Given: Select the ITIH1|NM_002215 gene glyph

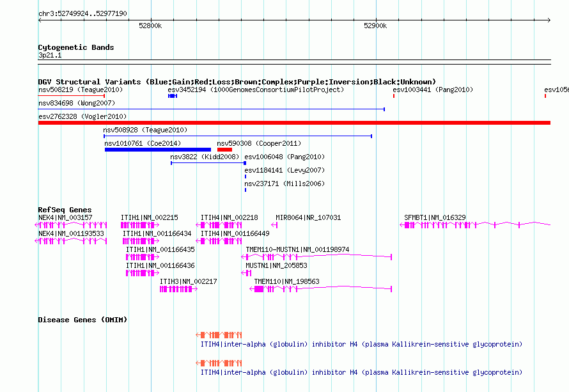Looking at the screenshot, I should point(140,225).
